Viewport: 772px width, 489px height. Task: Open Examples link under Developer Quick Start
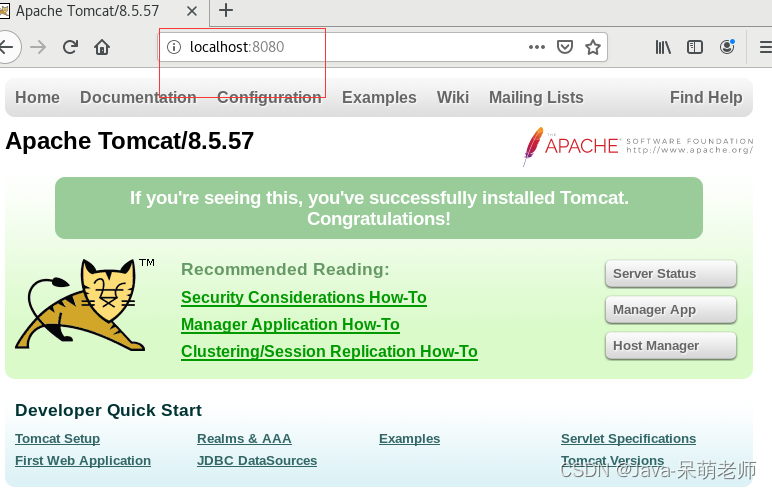pos(410,438)
